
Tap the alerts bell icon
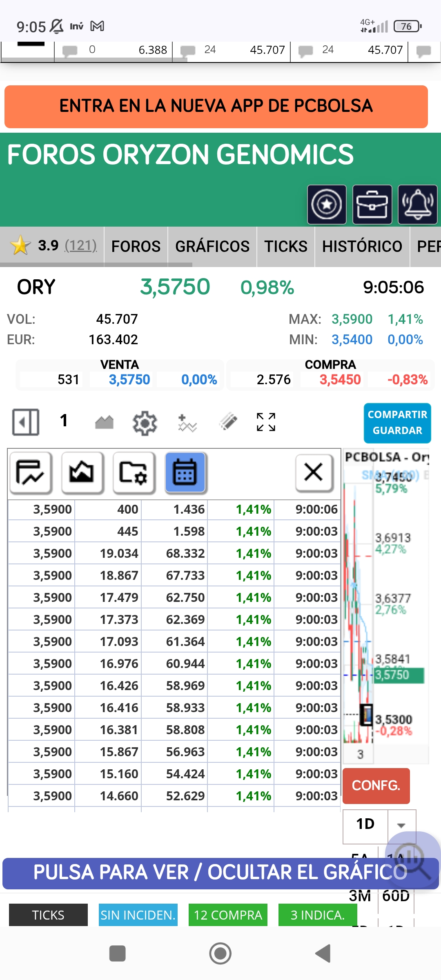pos(417,205)
